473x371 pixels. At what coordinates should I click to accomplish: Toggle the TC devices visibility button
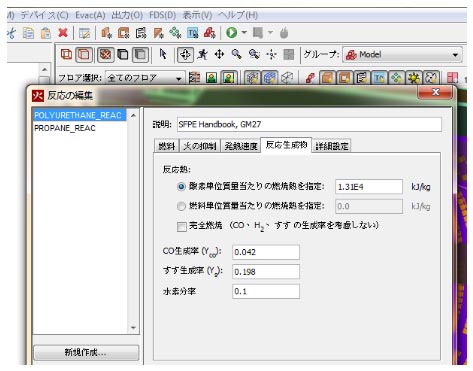pos(379,78)
